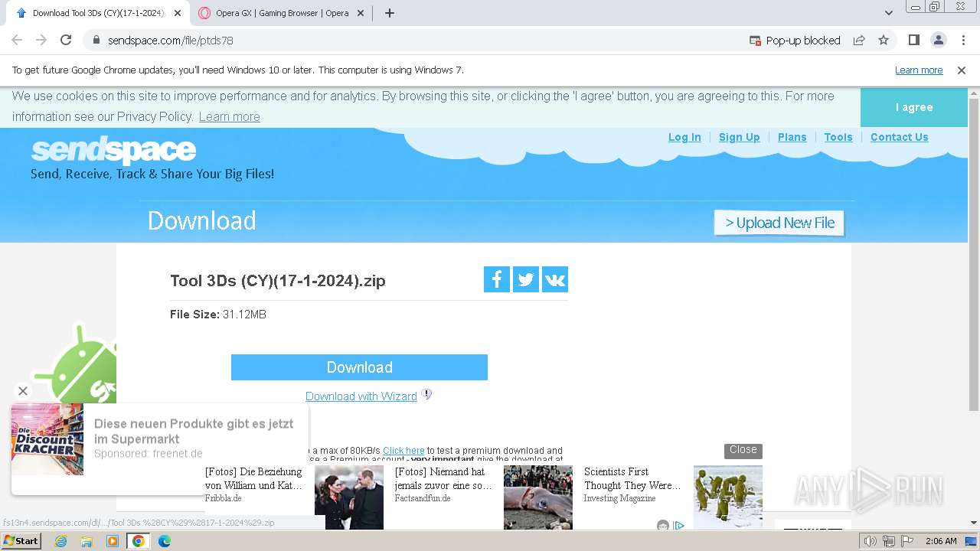Viewport: 980px width, 551px height.
Task: Open soldiers in snow ad thumbnail
Action: click(x=728, y=497)
